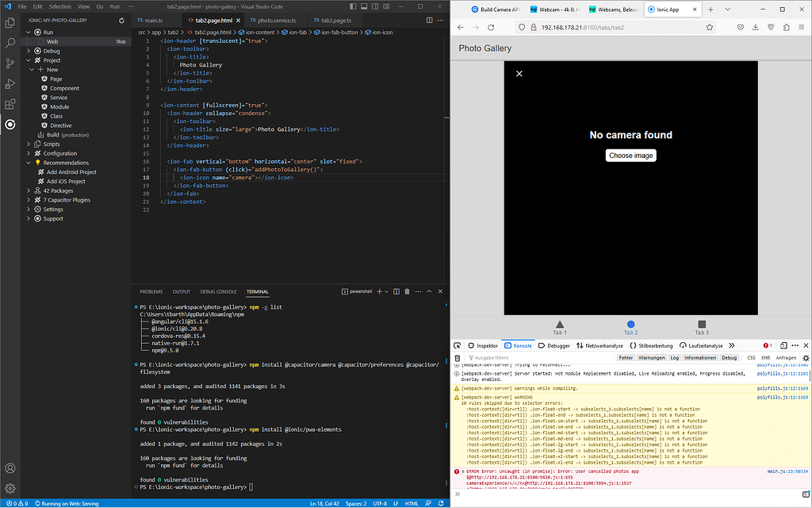Expand the Configuration tree node
The width and height of the screenshot is (812, 508).
click(29, 153)
